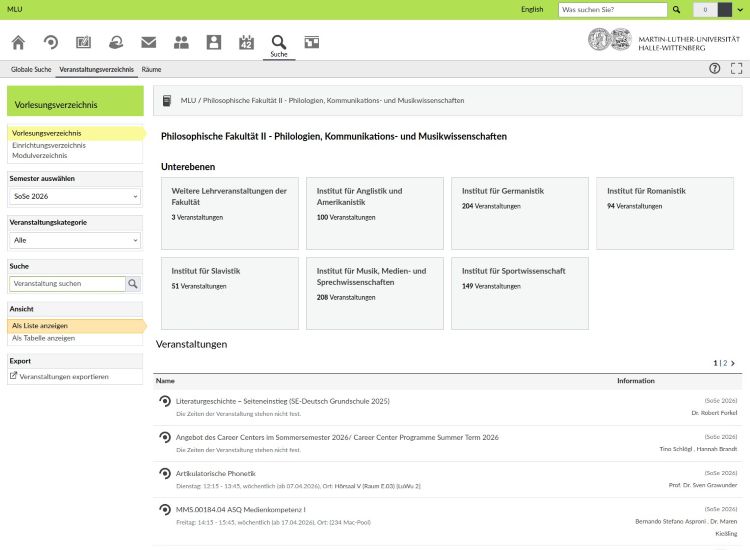Click the notifications counter box
This screenshot has height=550, width=750.
(x=705, y=10)
